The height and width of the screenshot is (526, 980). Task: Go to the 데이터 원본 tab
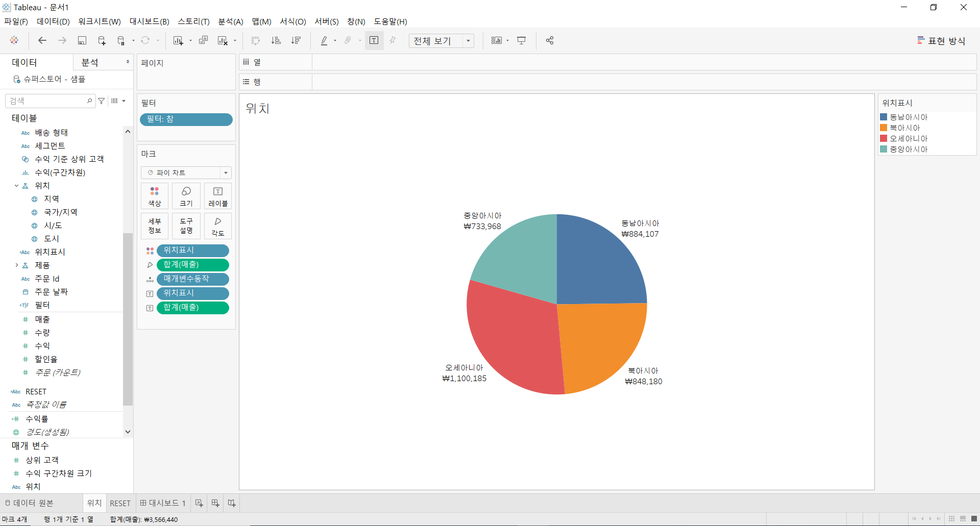(29, 503)
